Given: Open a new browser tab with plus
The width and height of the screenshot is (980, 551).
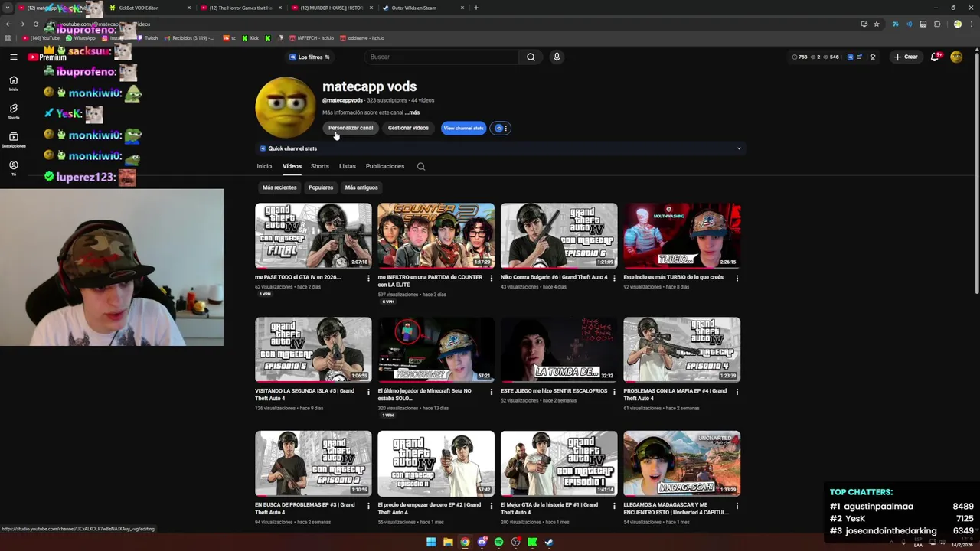Looking at the screenshot, I should point(476,8).
